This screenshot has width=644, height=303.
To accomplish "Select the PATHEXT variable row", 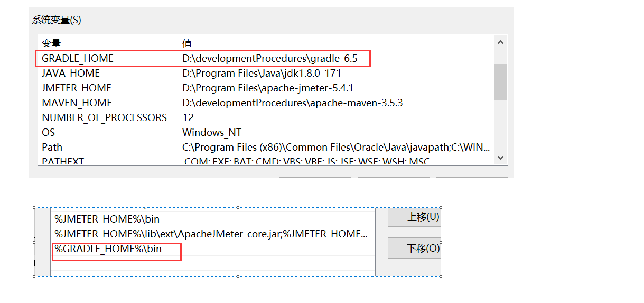I will click(265, 160).
